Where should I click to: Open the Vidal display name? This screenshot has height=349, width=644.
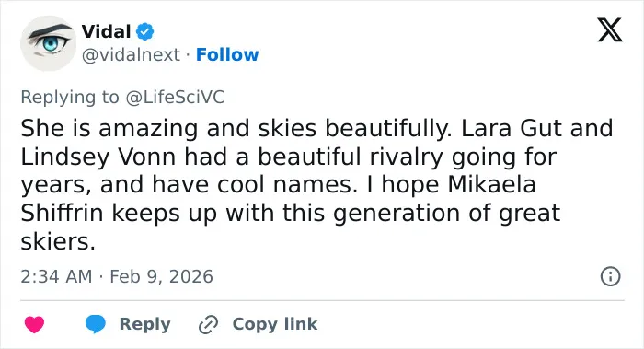click(x=107, y=31)
